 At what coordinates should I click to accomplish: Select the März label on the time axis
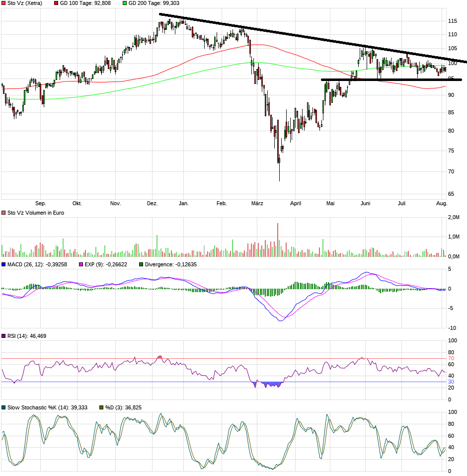(x=257, y=203)
